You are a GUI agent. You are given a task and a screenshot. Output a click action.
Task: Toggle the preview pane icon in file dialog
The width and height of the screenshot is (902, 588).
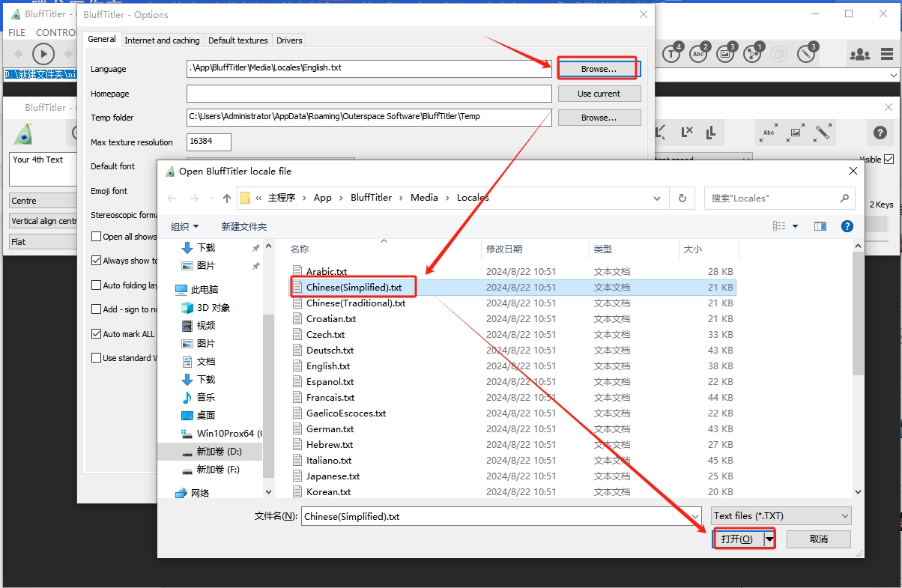(820, 226)
